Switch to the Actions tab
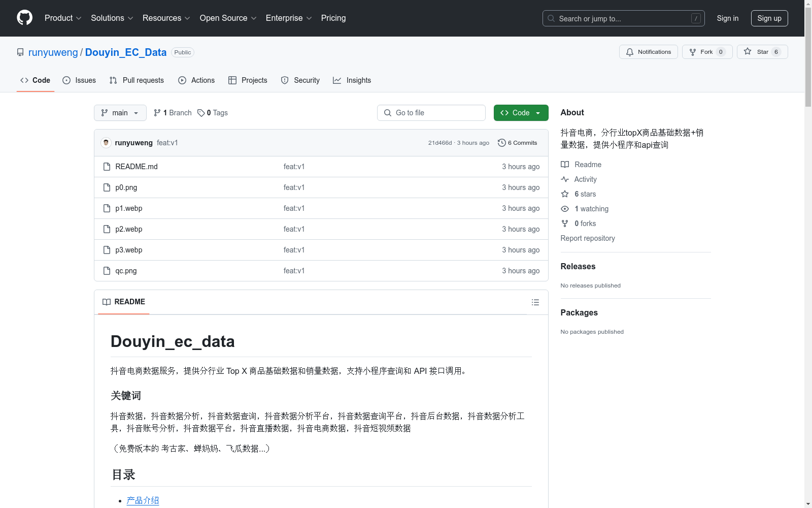 pos(196,80)
